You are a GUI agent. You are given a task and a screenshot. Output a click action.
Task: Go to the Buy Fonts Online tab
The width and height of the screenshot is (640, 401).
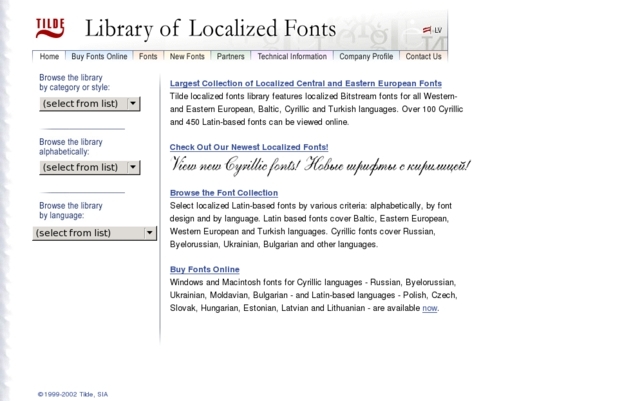(x=99, y=57)
